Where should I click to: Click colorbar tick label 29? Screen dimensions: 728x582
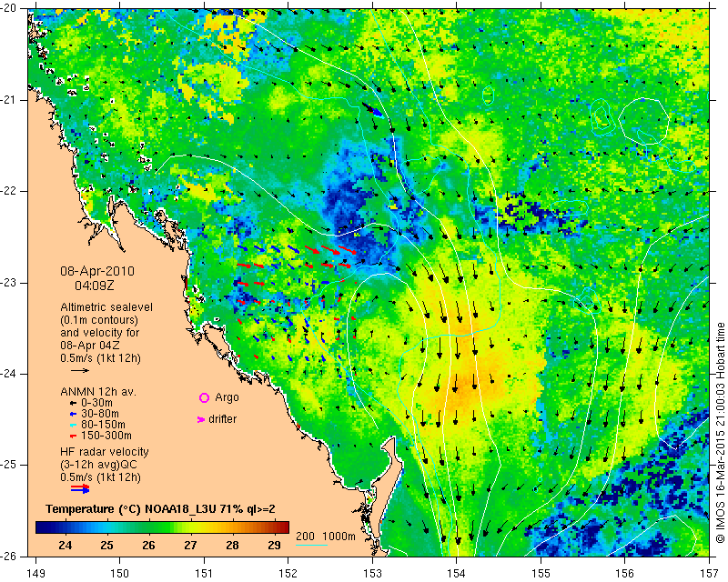[x=274, y=545]
